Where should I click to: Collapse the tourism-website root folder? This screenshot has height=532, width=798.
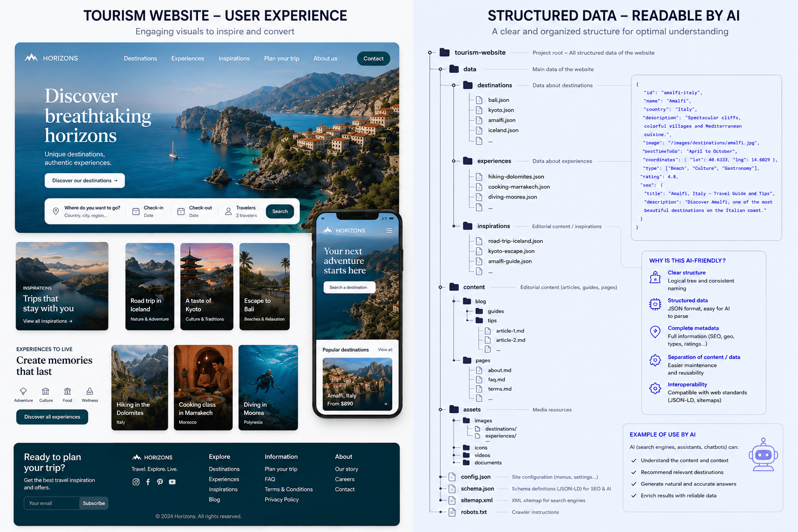pos(430,52)
